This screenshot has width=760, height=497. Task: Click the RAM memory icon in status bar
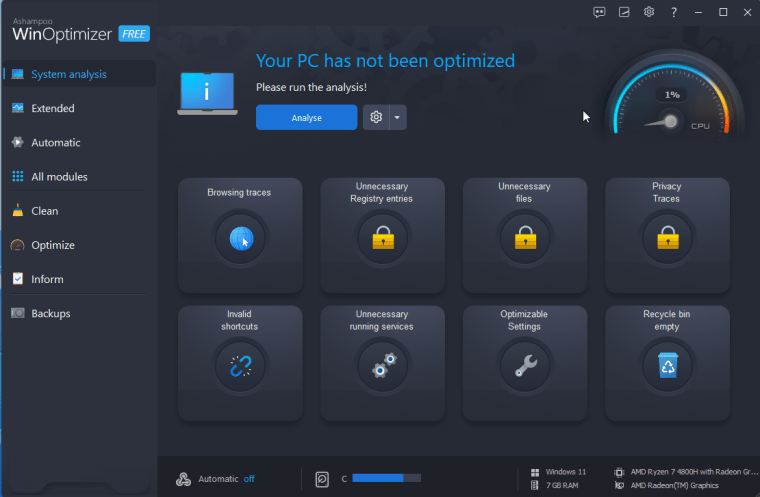(535, 485)
